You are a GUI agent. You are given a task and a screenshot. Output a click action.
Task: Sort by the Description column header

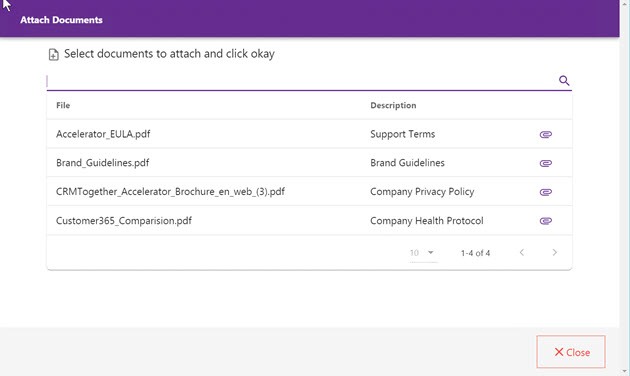click(x=393, y=105)
